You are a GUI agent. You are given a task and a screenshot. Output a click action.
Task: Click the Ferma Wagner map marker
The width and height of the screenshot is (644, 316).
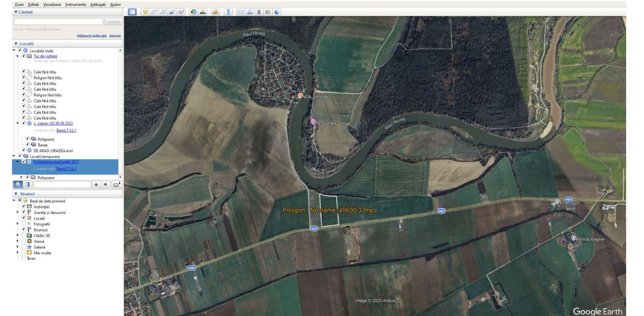(574, 238)
